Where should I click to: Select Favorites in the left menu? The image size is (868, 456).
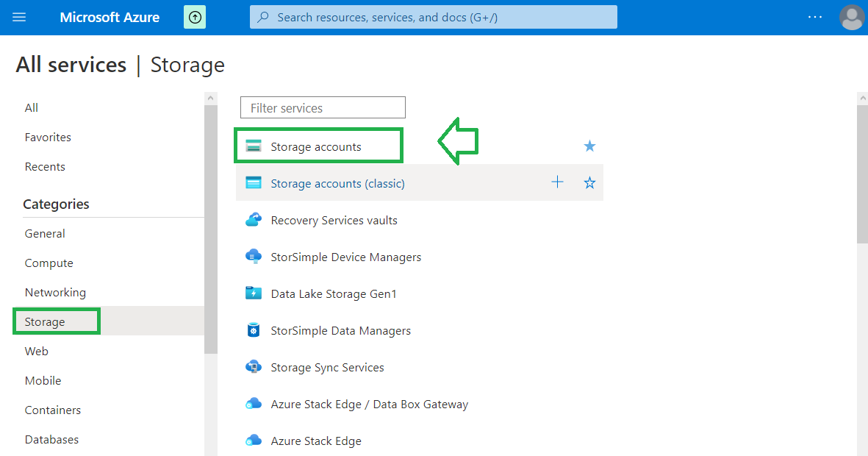coord(48,137)
